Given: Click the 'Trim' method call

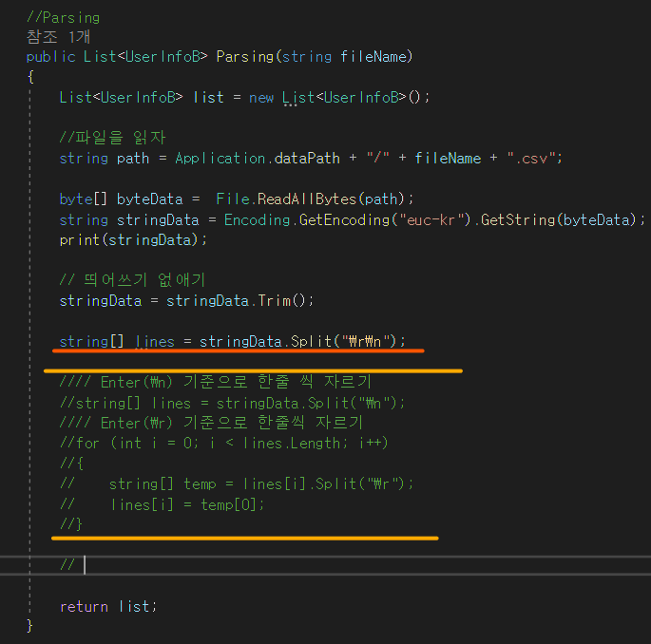Looking at the screenshot, I should click(x=274, y=300).
